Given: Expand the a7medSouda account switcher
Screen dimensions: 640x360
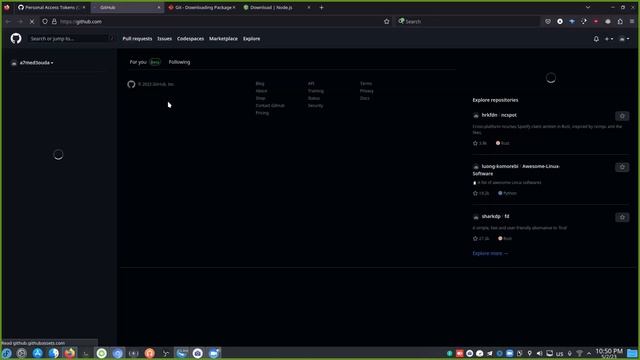Looking at the screenshot, I should [x=32, y=63].
